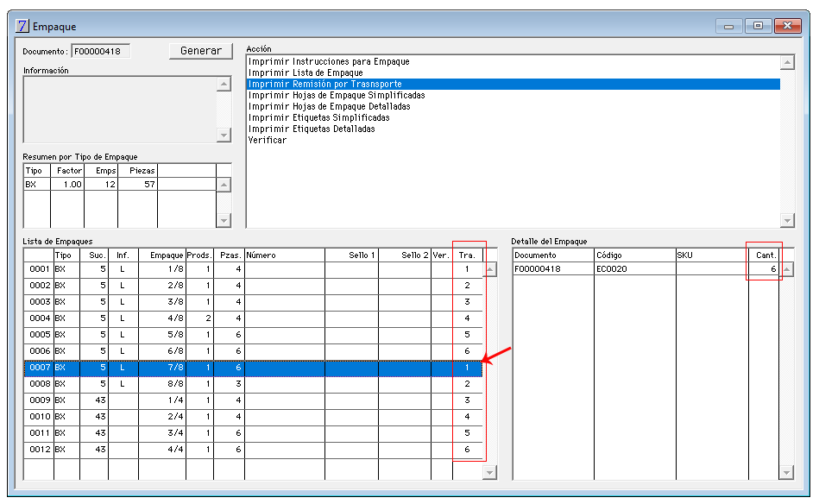Select package row 0005

pyautogui.click(x=253, y=335)
